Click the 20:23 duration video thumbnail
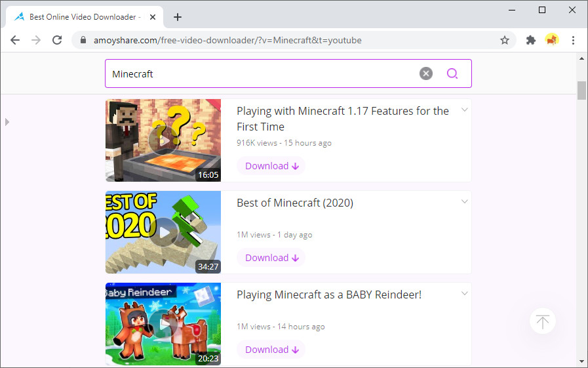The image size is (588, 368). click(163, 324)
